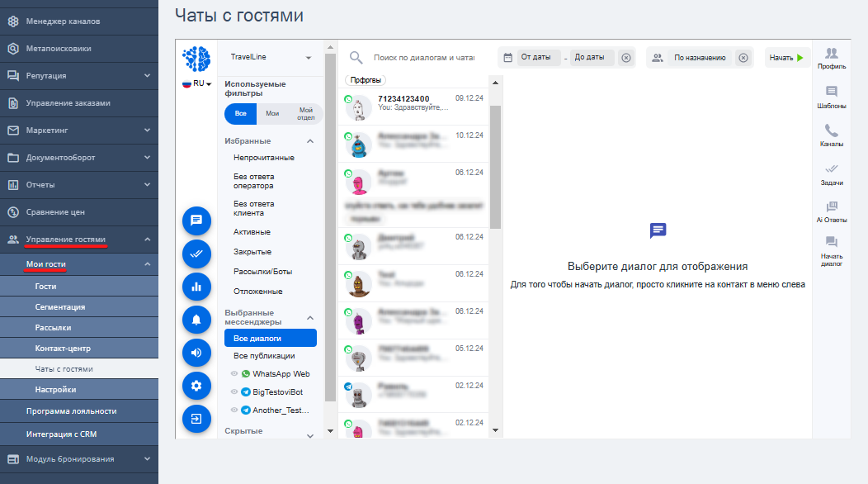868x484 pixels.
Task: Collapse the Избранные section
Action: [310, 141]
